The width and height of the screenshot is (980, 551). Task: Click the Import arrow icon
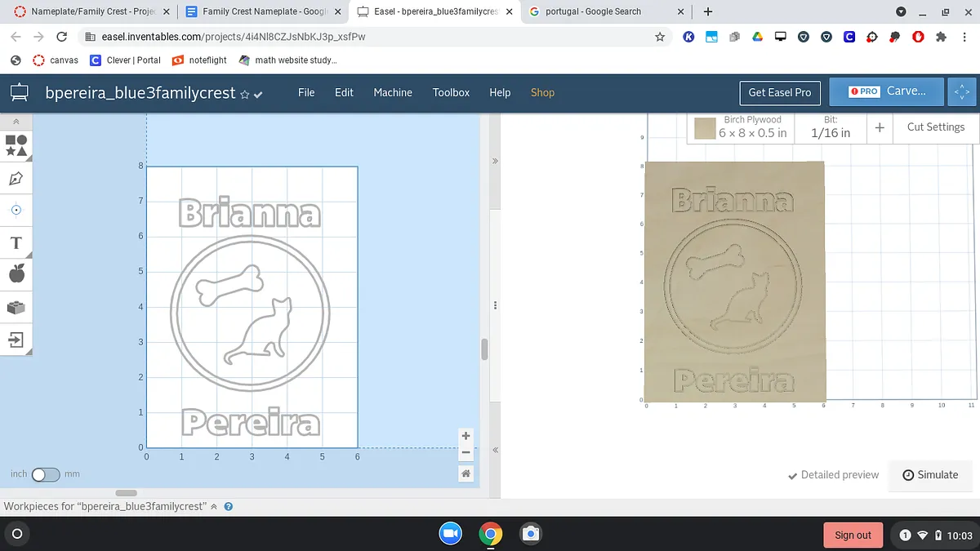(x=16, y=340)
